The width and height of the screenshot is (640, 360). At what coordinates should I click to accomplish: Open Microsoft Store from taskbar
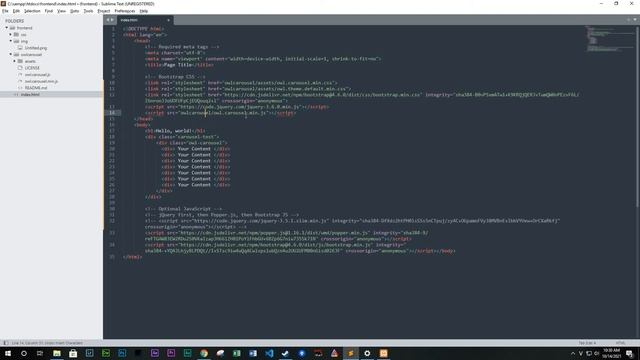tap(73, 353)
